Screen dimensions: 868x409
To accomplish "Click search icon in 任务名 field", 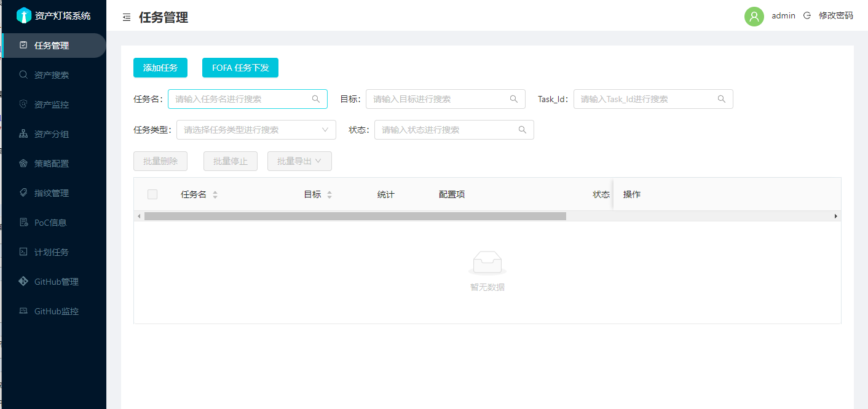I will (316, 99).
